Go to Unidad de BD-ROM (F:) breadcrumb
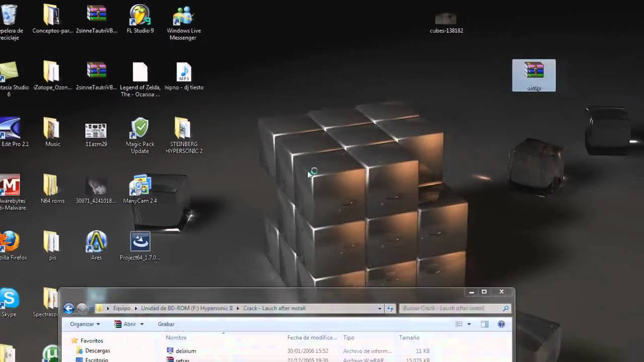 tap(187, 308)
